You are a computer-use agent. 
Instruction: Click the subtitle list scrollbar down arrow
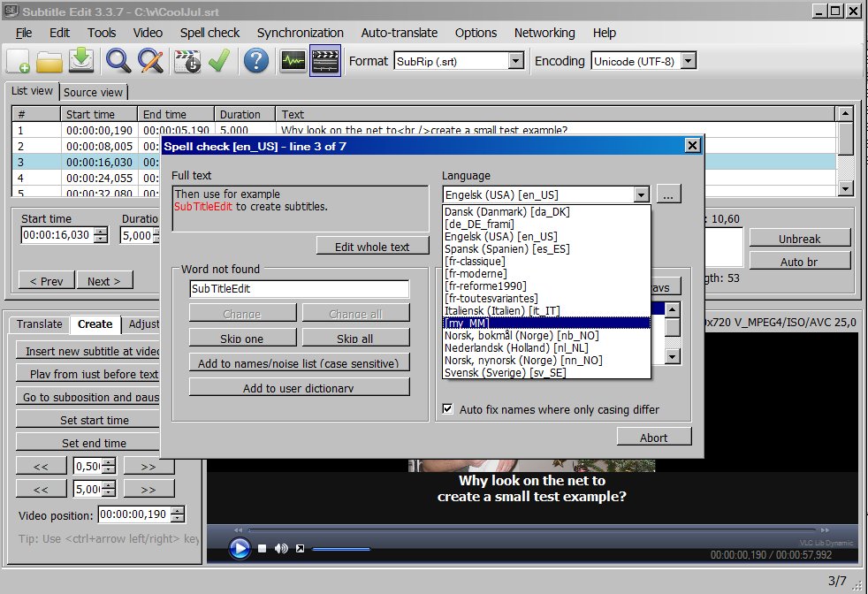(845, 189)
